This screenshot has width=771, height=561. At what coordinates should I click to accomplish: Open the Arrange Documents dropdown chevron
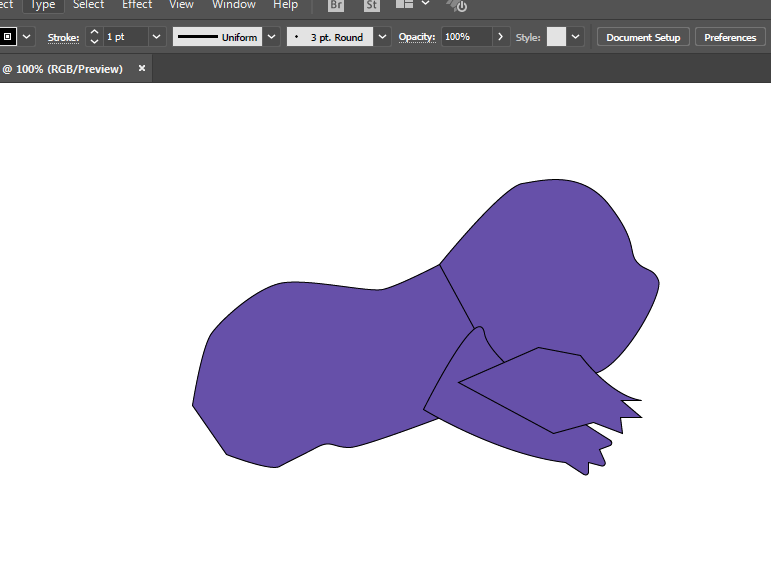pyautogui.click(x=426, y=3)
